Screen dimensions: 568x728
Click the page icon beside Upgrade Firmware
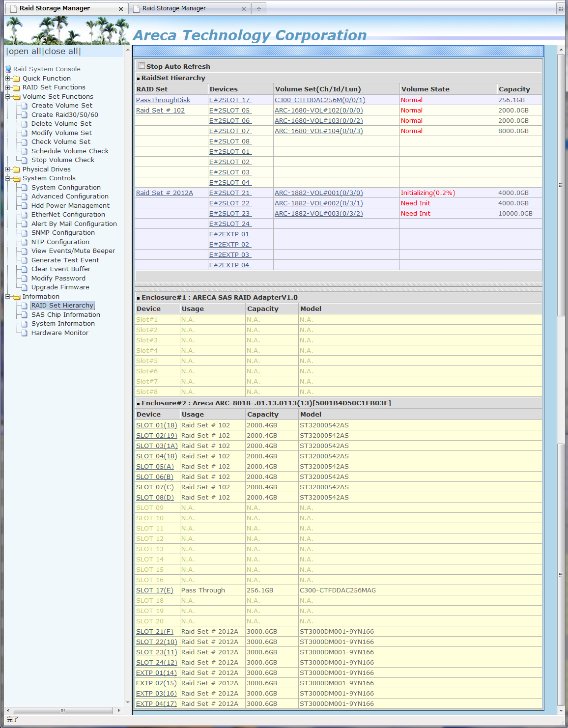[25, 287]
